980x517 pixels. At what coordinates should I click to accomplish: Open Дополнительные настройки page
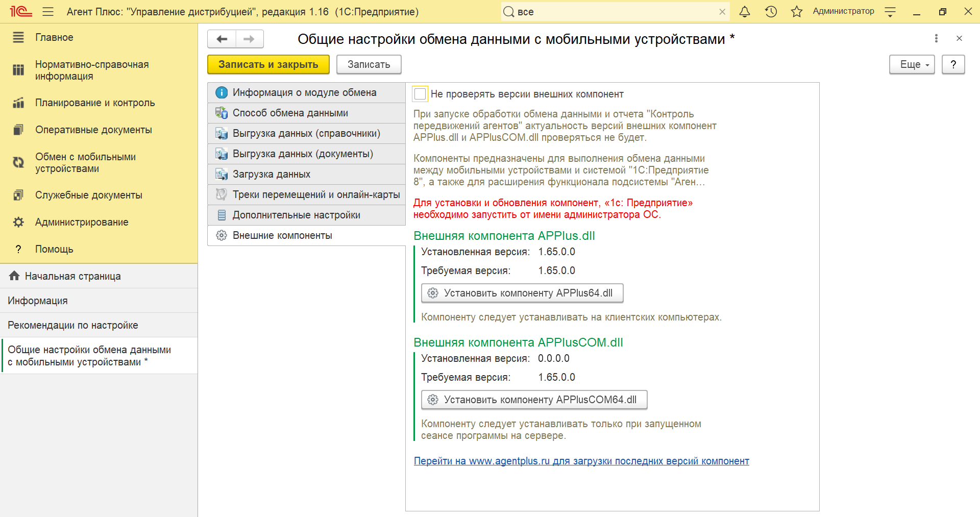pos(306,215)
